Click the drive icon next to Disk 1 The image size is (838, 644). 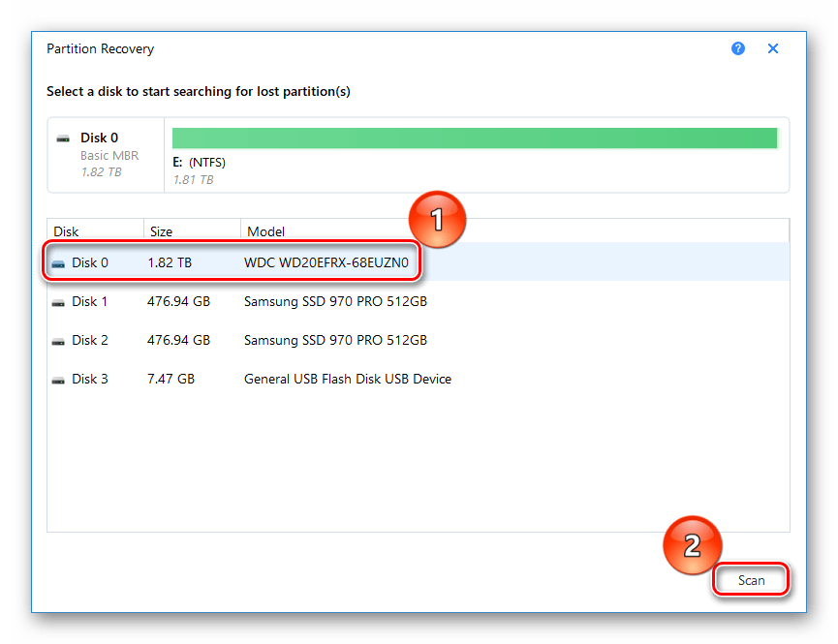(60, 302)
